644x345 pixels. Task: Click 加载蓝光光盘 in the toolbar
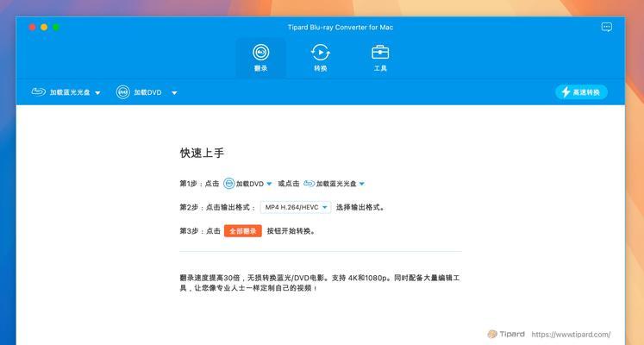click(70, 92)
